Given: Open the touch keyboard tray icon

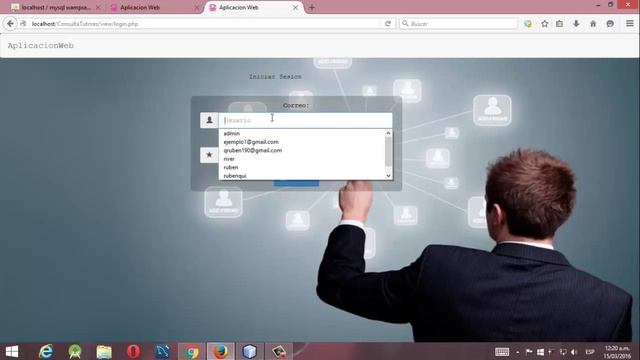Looking at the screenshot, I should point(502,352).
